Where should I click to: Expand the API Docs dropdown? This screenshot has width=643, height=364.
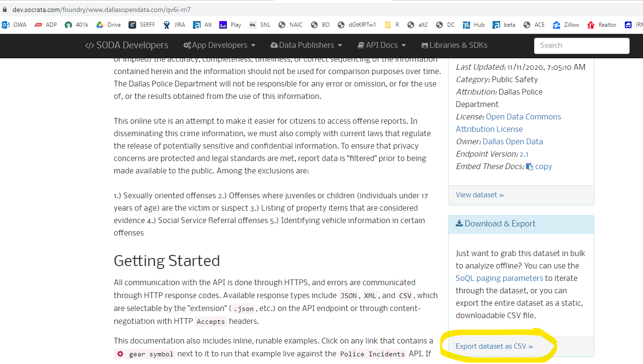[381, 45]
